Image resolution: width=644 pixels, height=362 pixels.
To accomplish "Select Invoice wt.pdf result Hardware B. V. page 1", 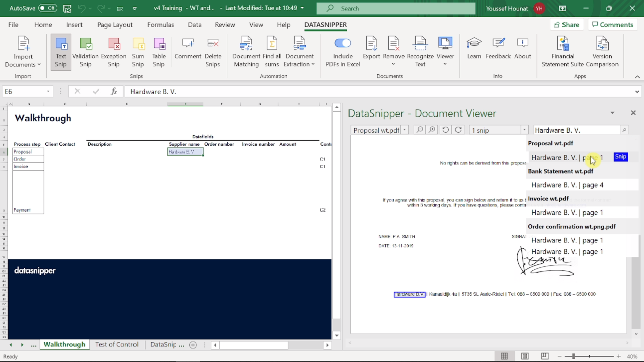I will click(x=582, y=213).
